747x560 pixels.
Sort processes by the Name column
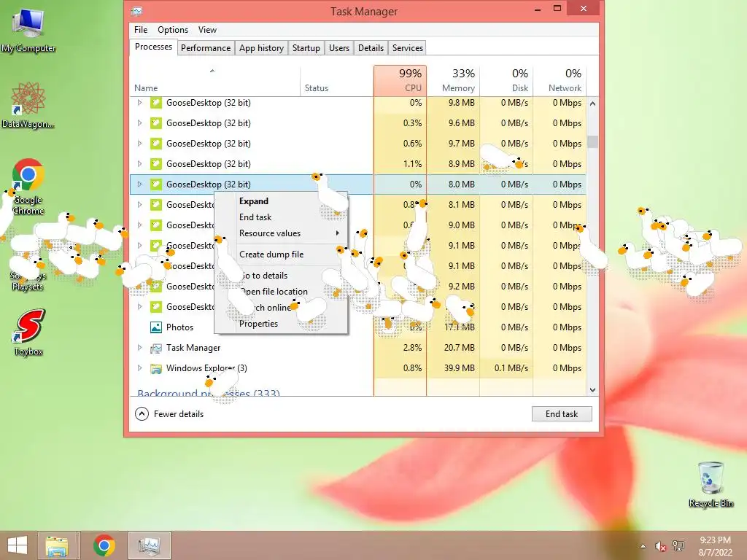click(x=215, y=81)
